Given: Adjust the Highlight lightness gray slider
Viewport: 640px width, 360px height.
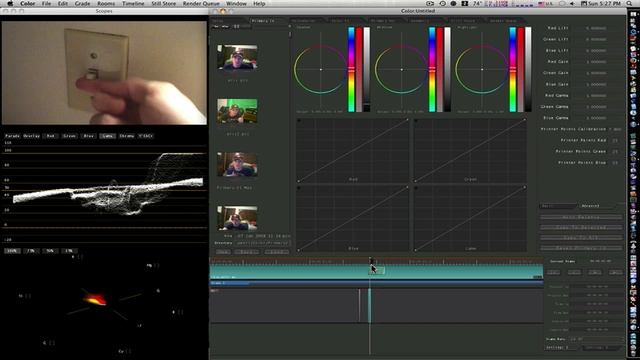Looking at the screenshot, I should 528,69.
